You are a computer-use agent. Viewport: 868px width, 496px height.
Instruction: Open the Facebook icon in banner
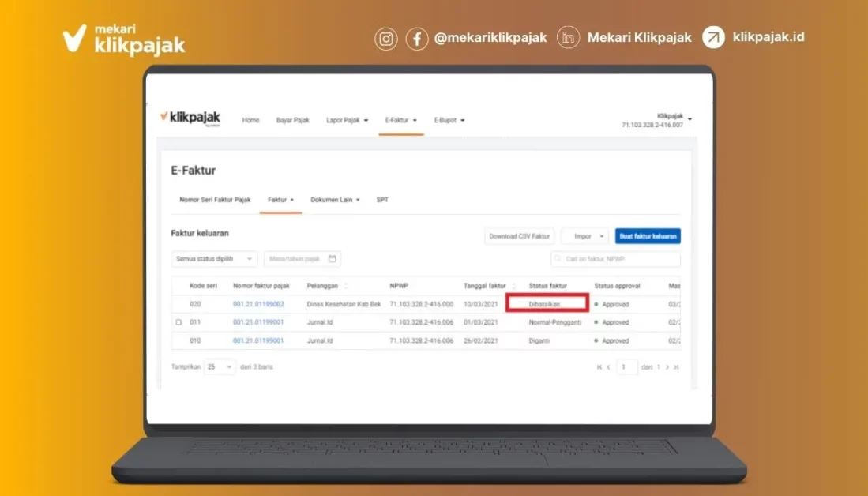coord(417,39)
